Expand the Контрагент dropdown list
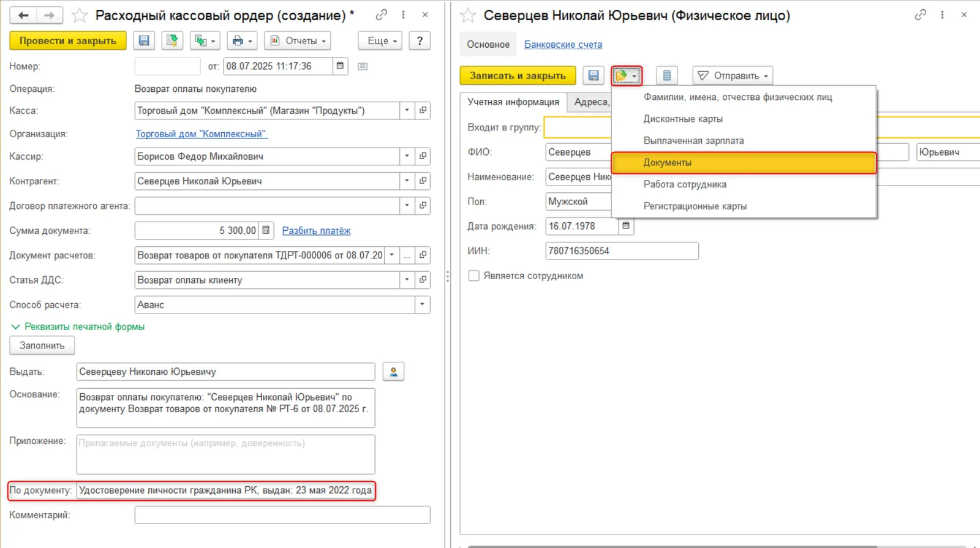The height and width of the screenshot is (548, 980). (407, 181)
